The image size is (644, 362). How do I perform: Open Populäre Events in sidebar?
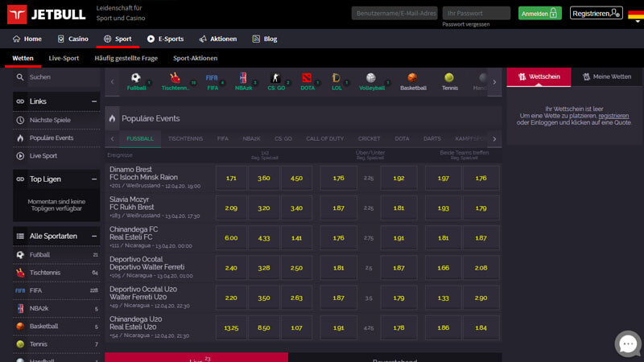pyautogui.click(x=56, y=138)
